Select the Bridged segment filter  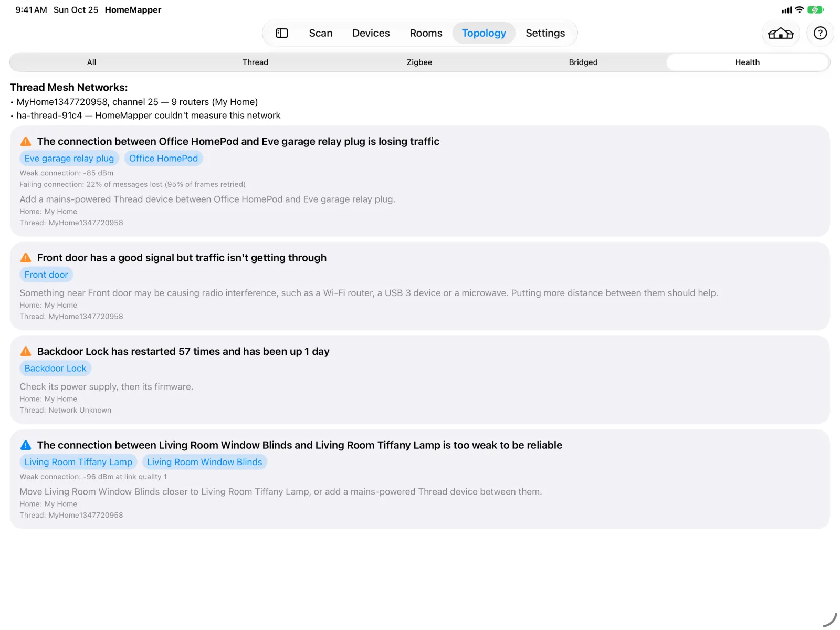[x=583, y=62]
